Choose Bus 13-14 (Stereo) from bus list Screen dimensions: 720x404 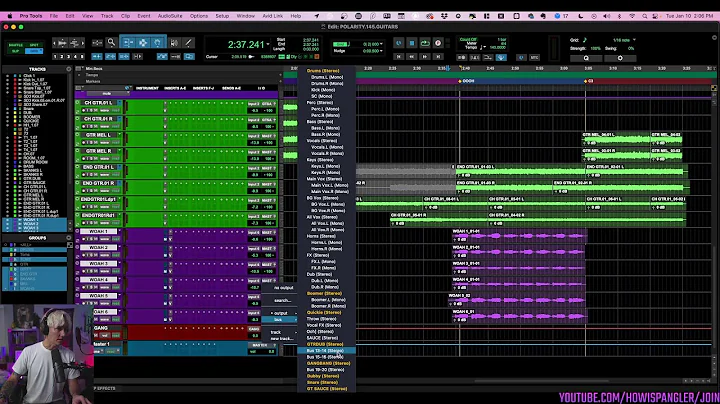coord(326,350)
